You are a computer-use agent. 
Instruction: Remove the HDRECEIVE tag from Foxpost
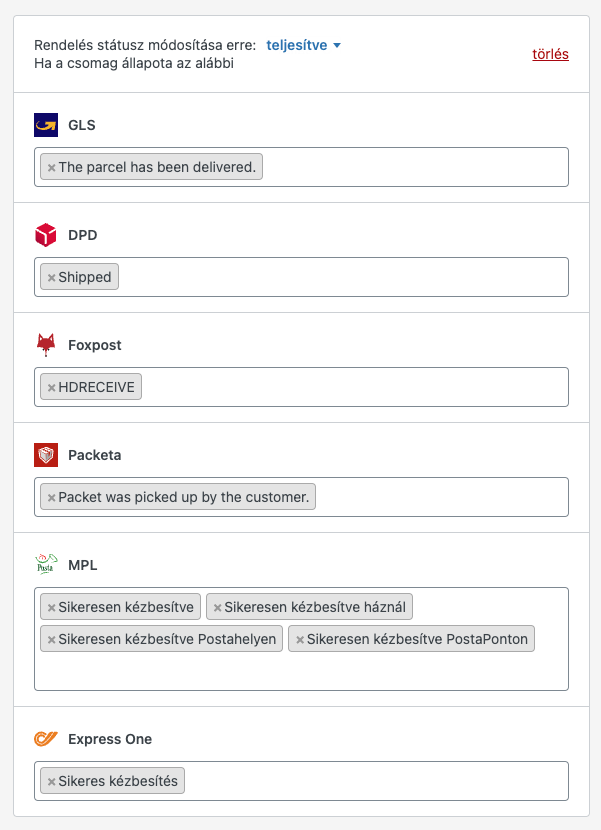pos(51,388)
